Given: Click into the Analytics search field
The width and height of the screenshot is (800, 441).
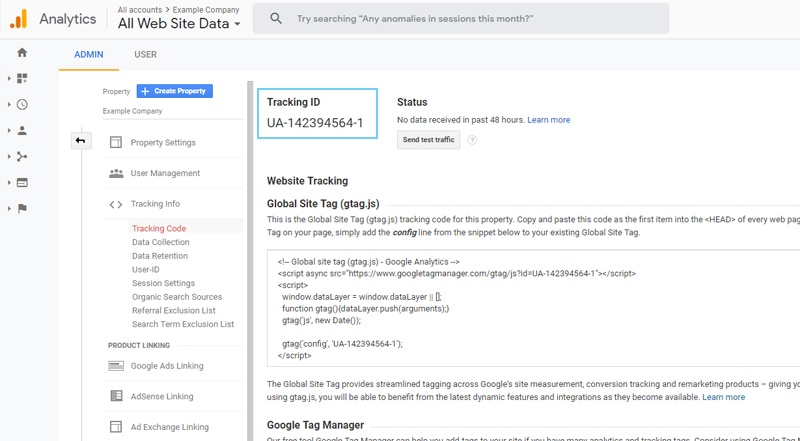Looking at the screenshot, I should (x=461, y=19).
